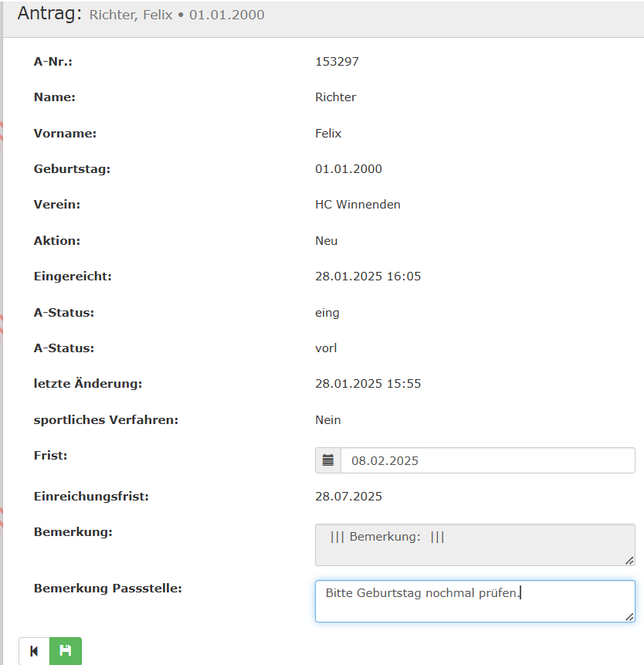Viewport: 644px width, 665px height.
Task: Click the green save button
Action: coord(66,651)
